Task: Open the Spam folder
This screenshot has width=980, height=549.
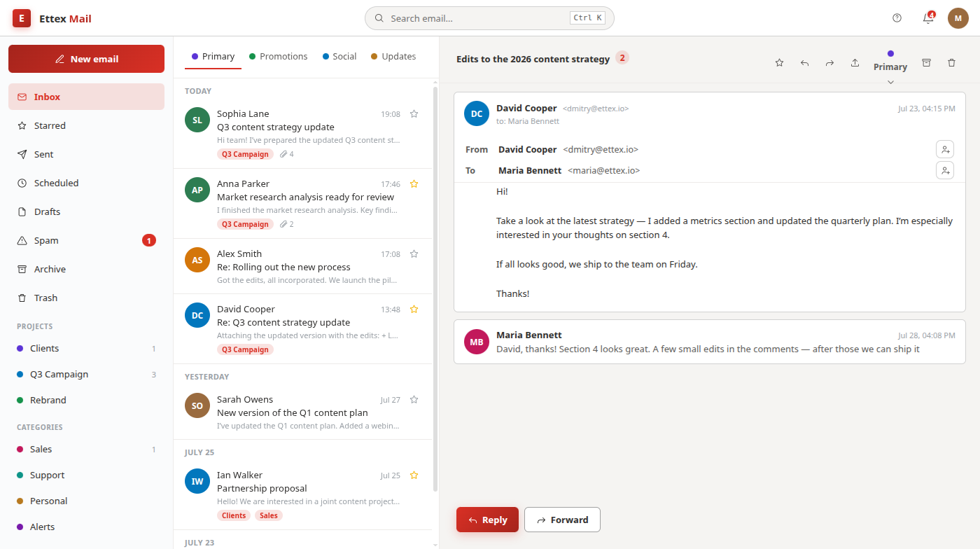Action: [86, 240]
